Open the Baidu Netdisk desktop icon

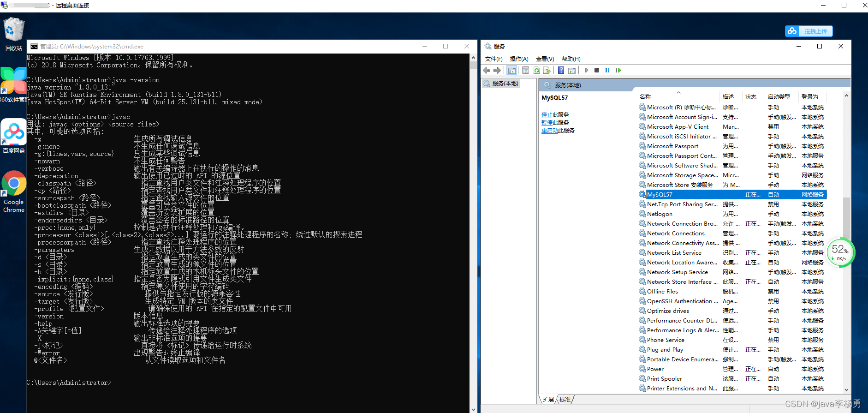point(14,137)
